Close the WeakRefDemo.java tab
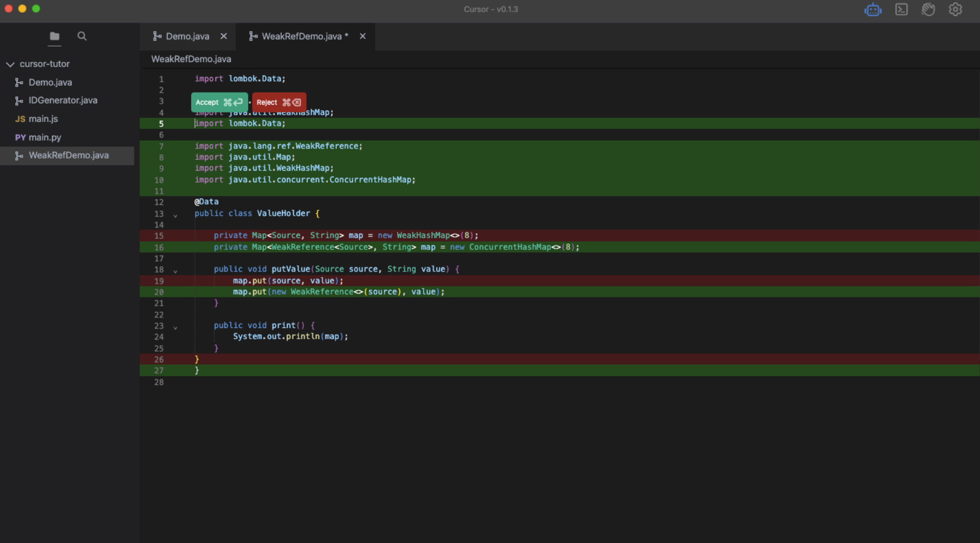 (x=363, y=36)
